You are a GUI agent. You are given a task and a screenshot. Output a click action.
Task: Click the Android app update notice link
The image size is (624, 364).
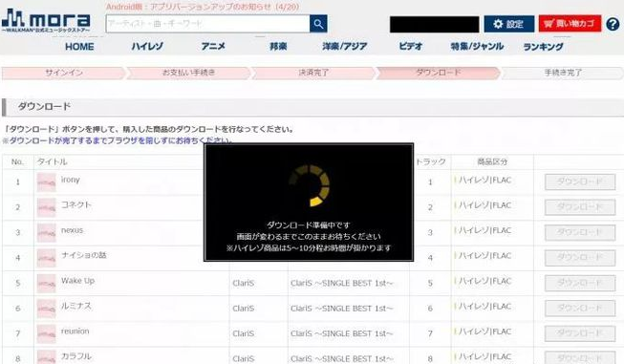pos(203,7)
